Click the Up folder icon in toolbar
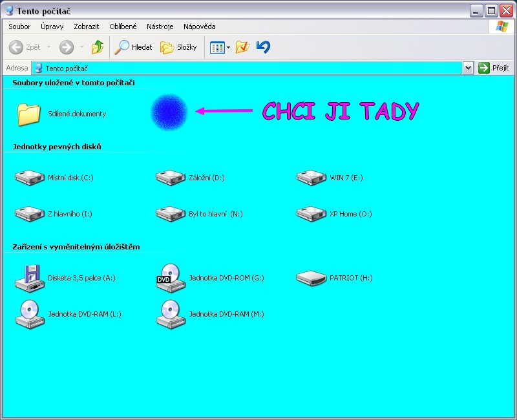Screen dimensions: 517x420 coord(98,47)
